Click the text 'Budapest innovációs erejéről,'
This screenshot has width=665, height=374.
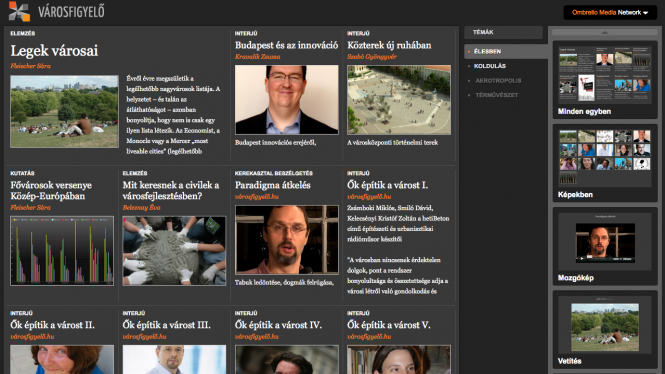pos(275,143)
